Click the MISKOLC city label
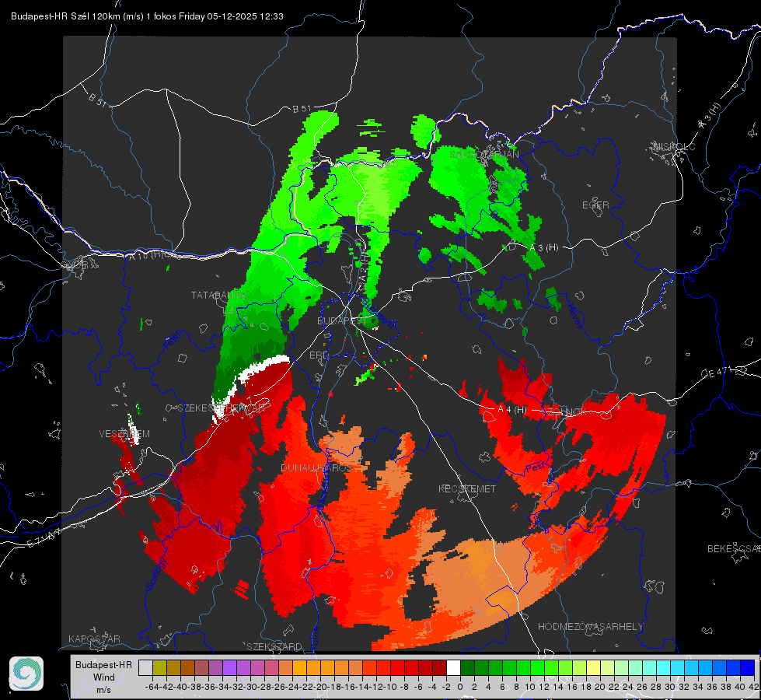 pos(674,146)
